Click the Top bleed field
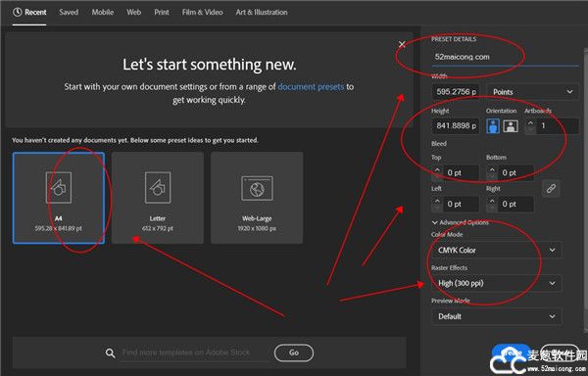Viewport: 588px width, 376px height. click(x=462, y=172)
